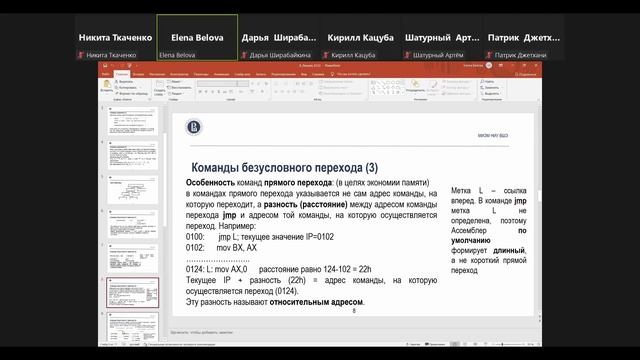This screenshot has height=360, width=640.
Task: Open the font size combo box
Action: pos(243,83)
